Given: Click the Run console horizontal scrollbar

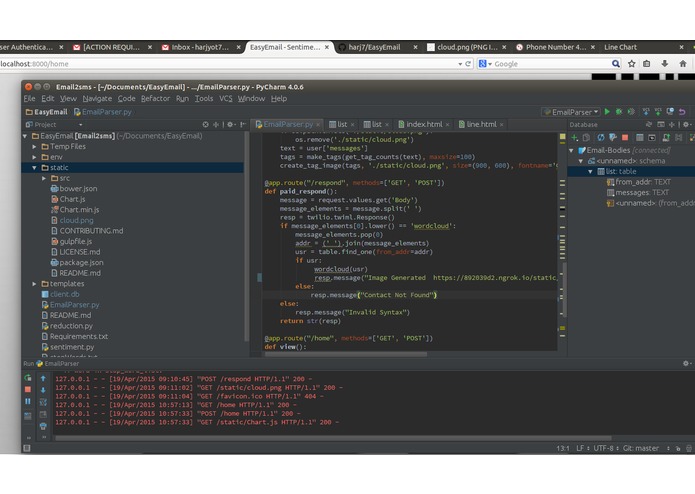Looking at the screenshot, I should pyautogui.click(x=332, y=438).
